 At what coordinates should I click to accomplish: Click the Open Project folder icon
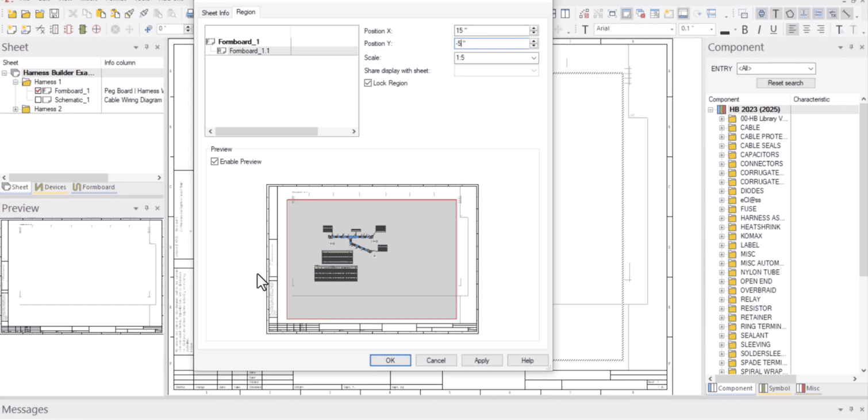click(26, 14)
